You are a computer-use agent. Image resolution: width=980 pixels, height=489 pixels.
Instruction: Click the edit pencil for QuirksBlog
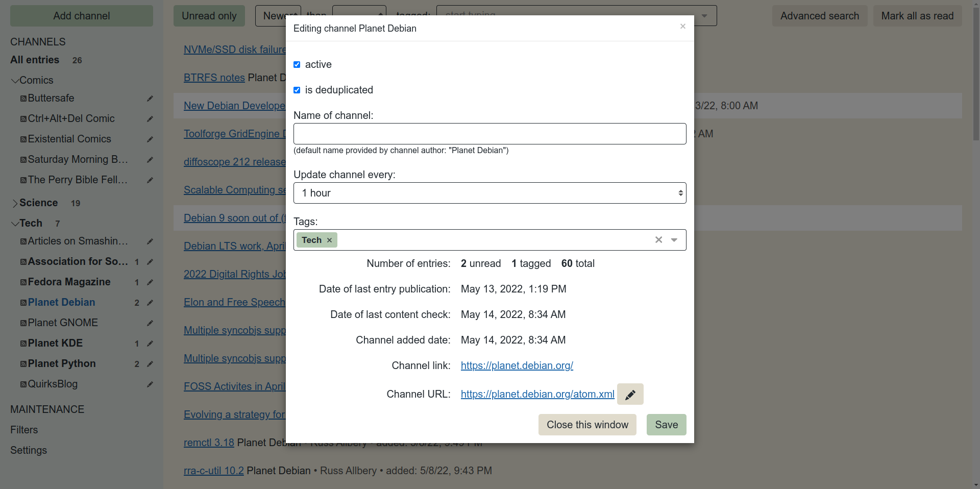[150, 384]
